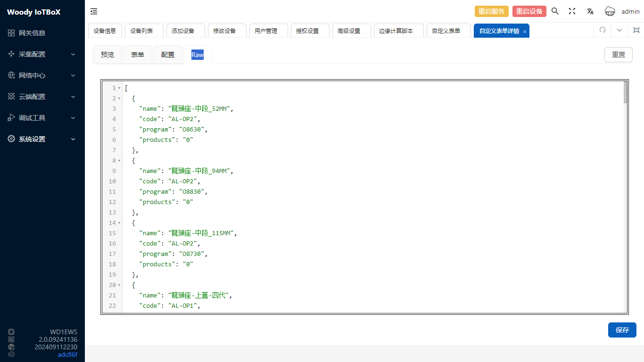Expand the 系统设置 sidebar menu
644x362 pixels.
42,139
